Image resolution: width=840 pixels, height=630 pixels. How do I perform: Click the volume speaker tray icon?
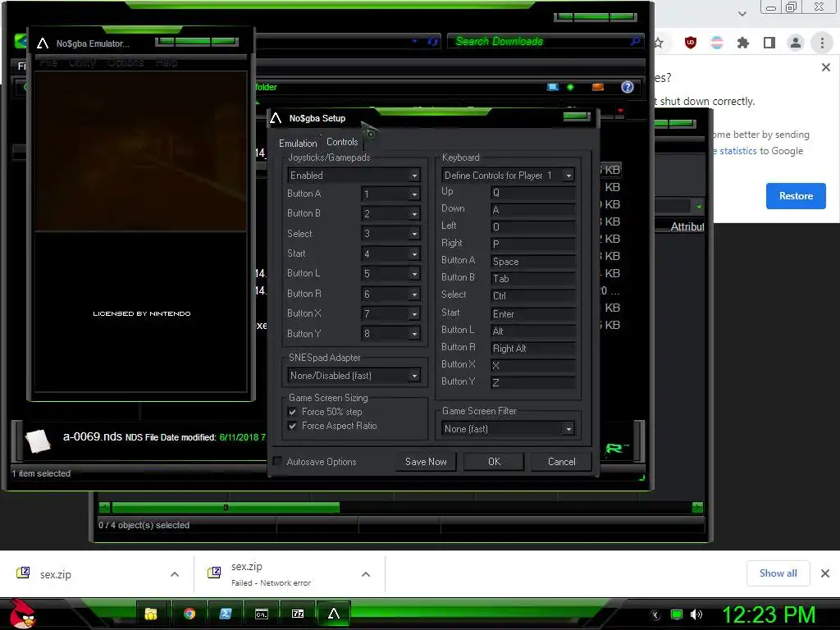click(696, 614)
